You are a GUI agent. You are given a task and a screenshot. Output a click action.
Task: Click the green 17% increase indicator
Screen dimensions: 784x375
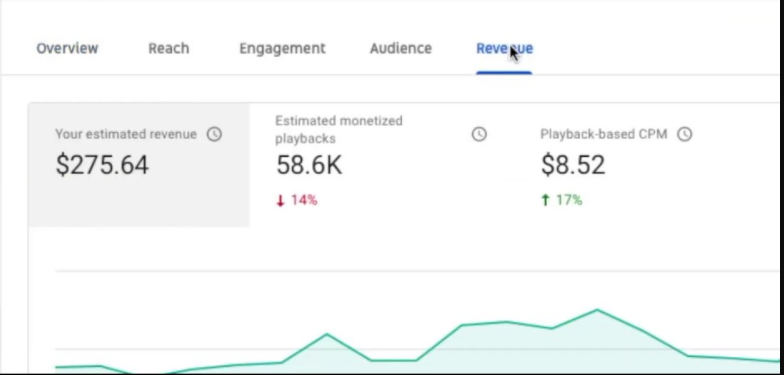562,200
